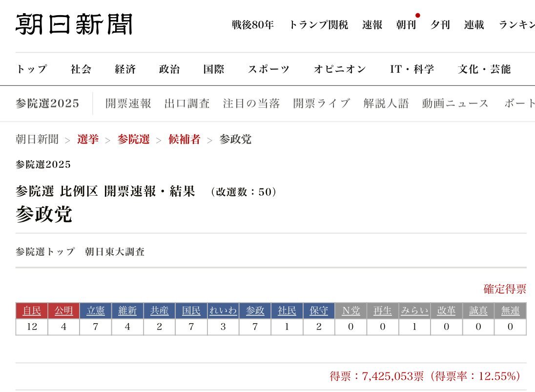
Task: Click the 自民 seat count 12
Action: [x=32, y=327]
